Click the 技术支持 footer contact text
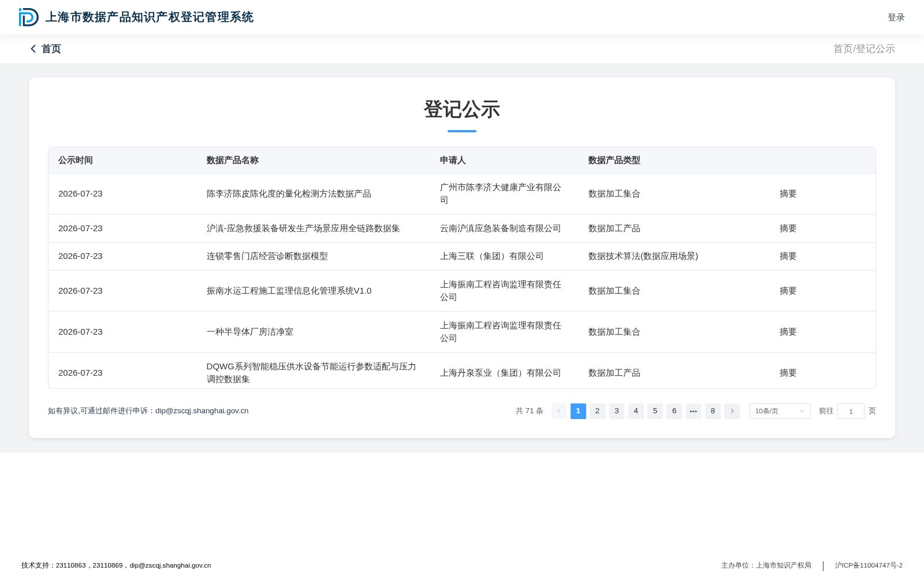The width and height of the screenshot is (924, 578). click(x=116, y=565)
